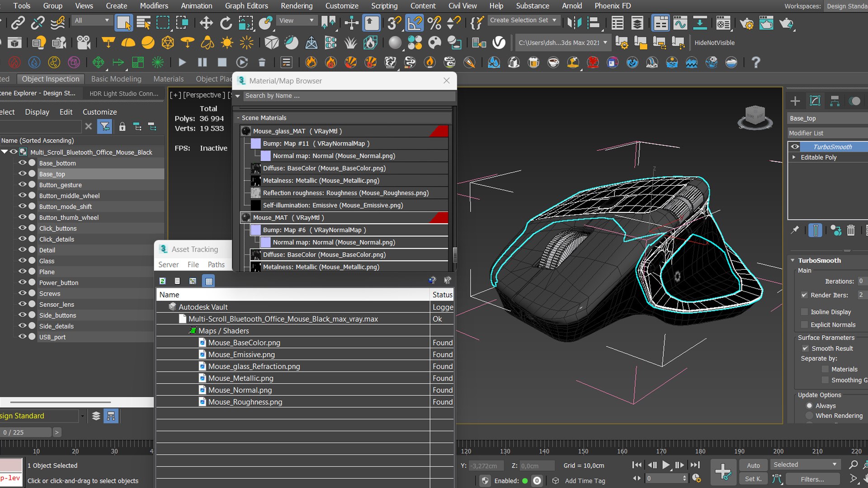This screenshot has width=868, height=488.
Task: Open the Create Selection Set dropdown
Action: click(554, 20)
